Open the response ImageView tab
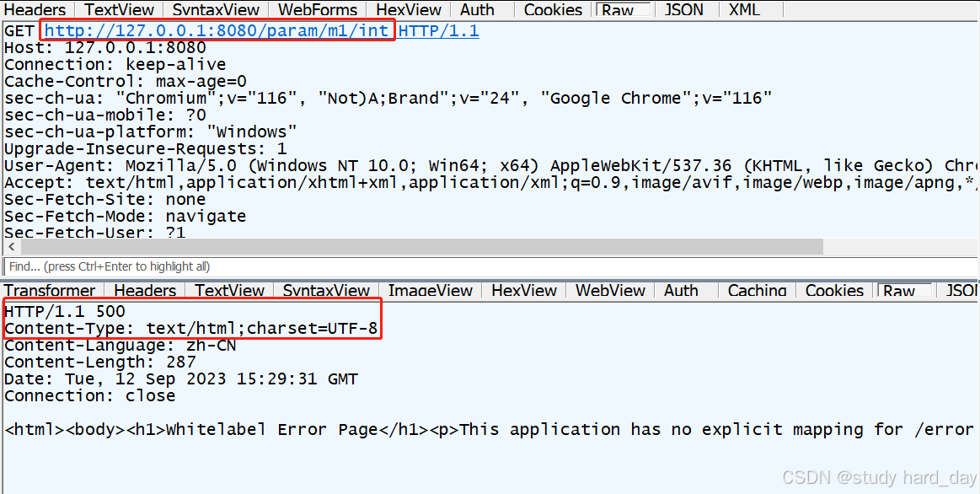Screen dimensions: 980x494 [430, 290]
